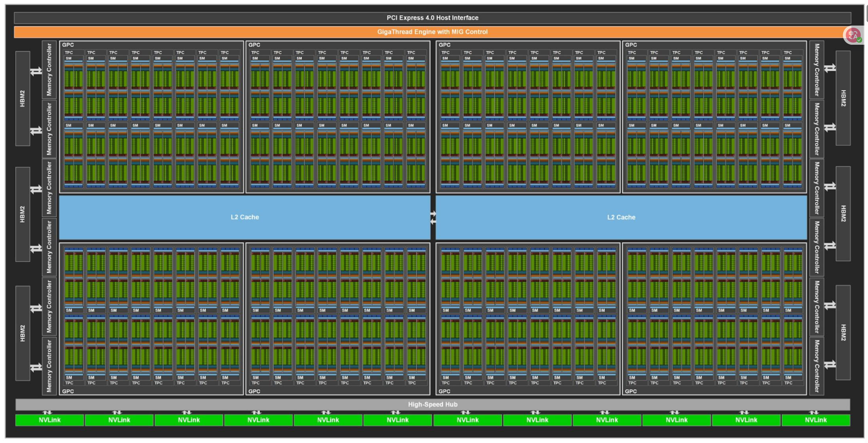Click the rightmost green NVLink block
The width and height of the screenshot is (868, 443).
pos(815,420)
